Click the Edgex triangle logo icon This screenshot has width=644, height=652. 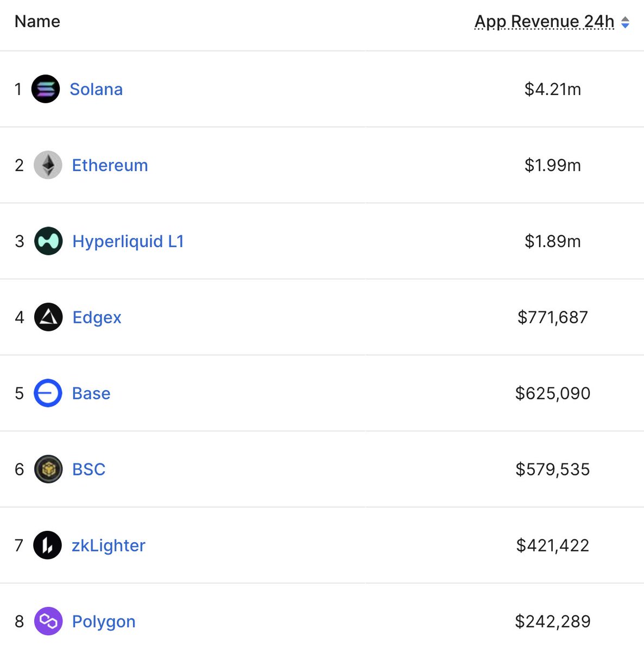[48, 317]
